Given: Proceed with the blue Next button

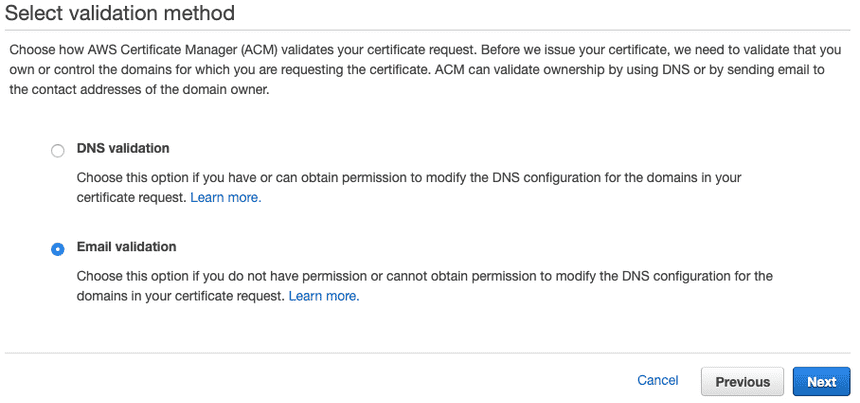Looking at the screenshot, I should pos(821,382).
